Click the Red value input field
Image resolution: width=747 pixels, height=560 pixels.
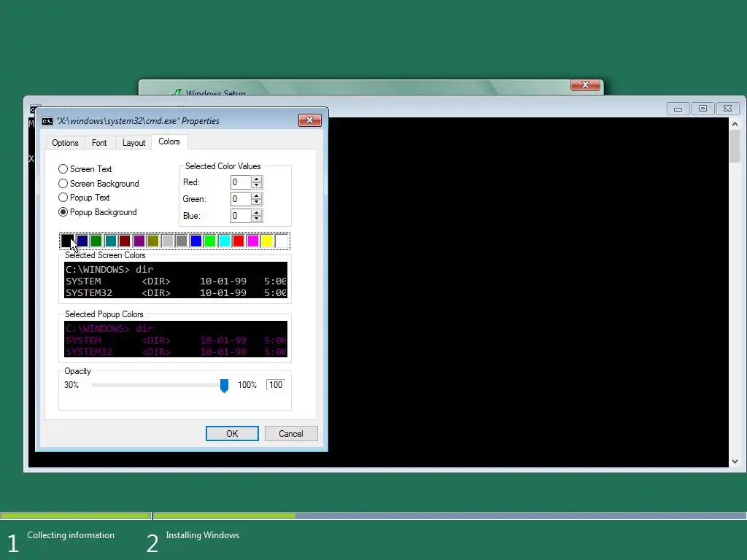pyautogui.click(x=241, y=182)
